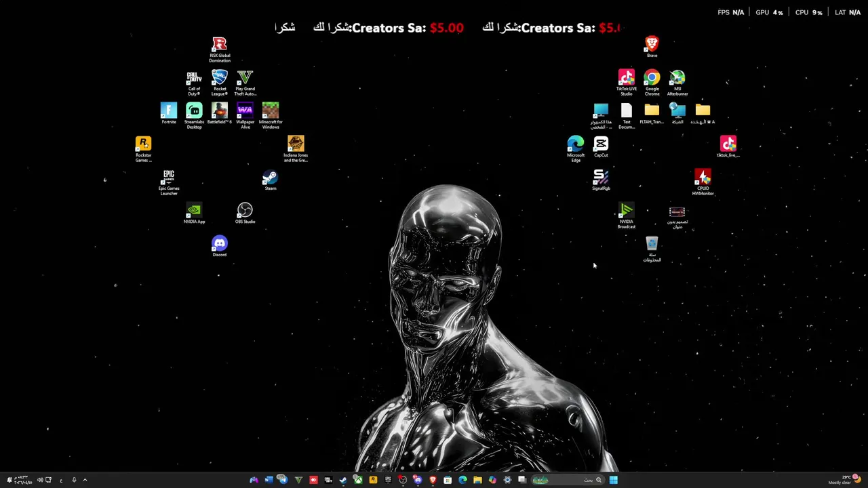
Task: Open the Recycle Bin desktop icon
Action: [652, 249]
